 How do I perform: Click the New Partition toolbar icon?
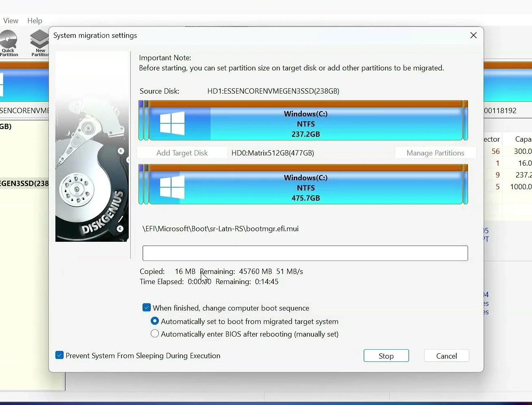point(40,43)
